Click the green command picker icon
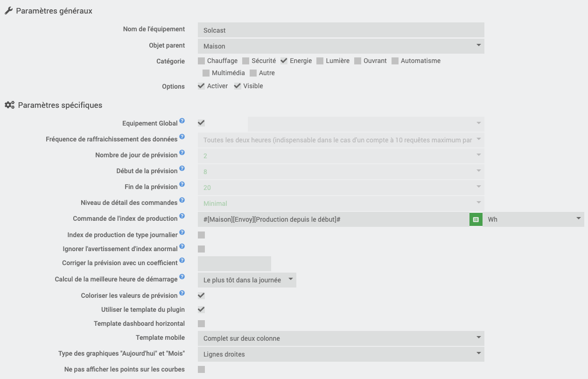588x379 pixels. [476, 219]
